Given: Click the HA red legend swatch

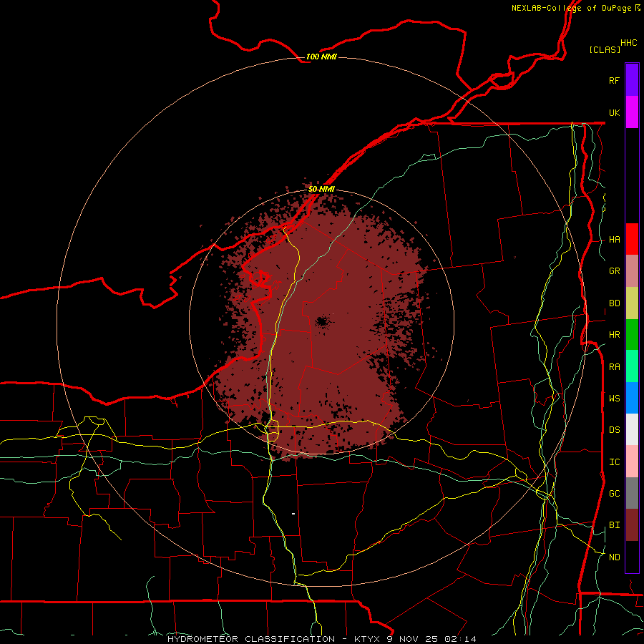Looking at the screenshot, I should pos(632,239).
